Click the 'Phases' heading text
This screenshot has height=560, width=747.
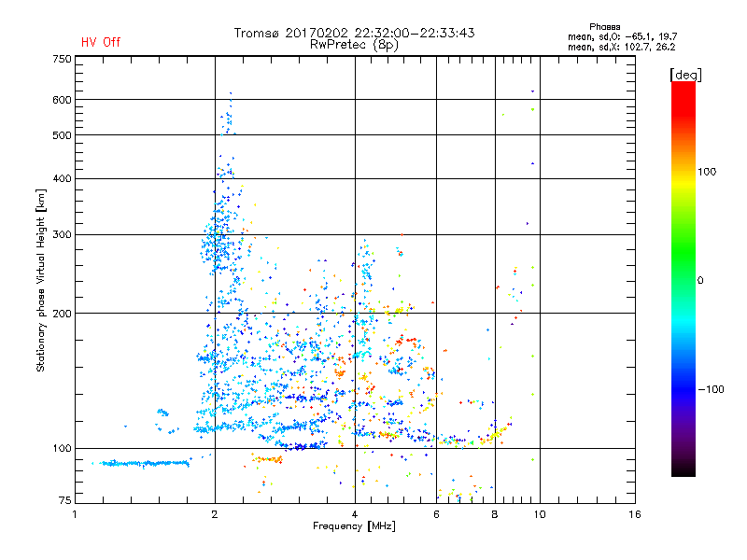[x=604, y=27]
